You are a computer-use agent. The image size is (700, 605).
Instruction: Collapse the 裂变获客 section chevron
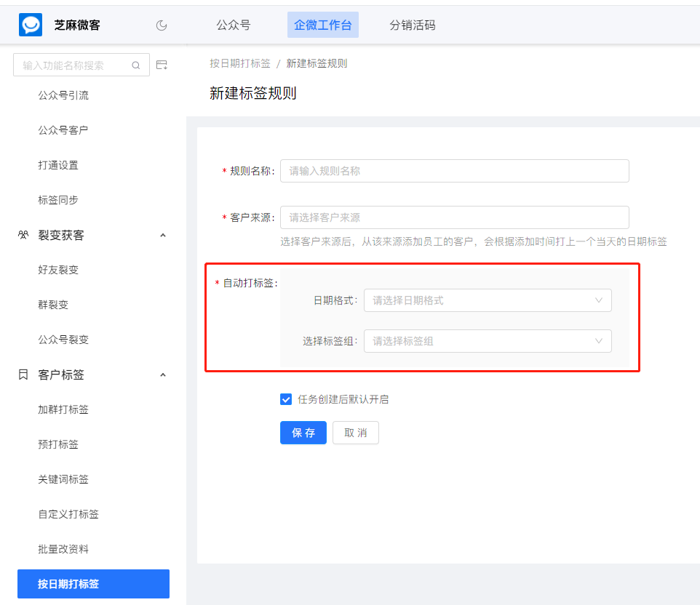(x=163, y=235)
